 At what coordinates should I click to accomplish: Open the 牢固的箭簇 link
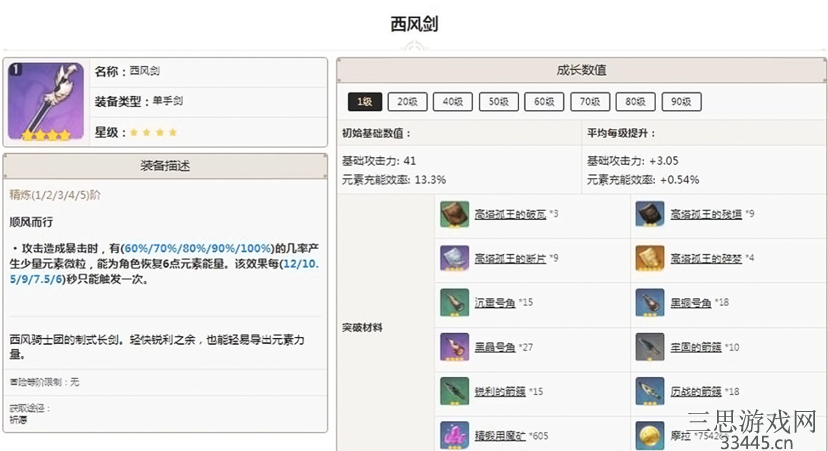pyautogui.click(x=696, y=347)
